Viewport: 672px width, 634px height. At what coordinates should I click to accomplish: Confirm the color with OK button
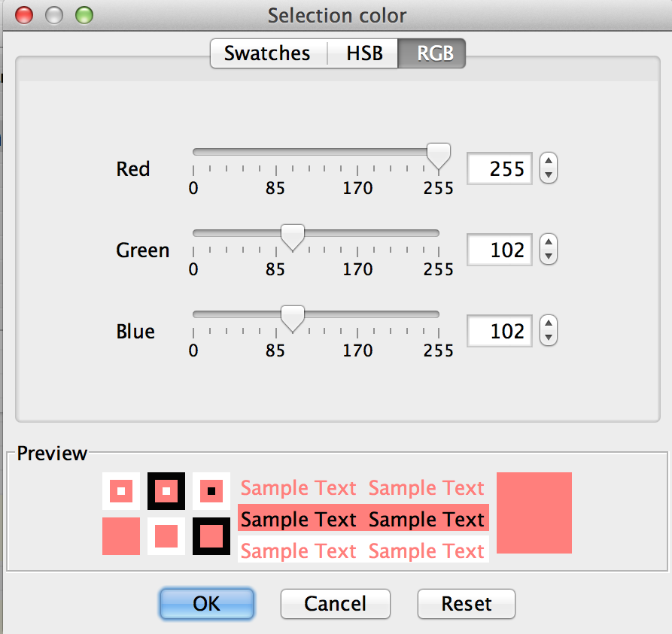(207, 603)
